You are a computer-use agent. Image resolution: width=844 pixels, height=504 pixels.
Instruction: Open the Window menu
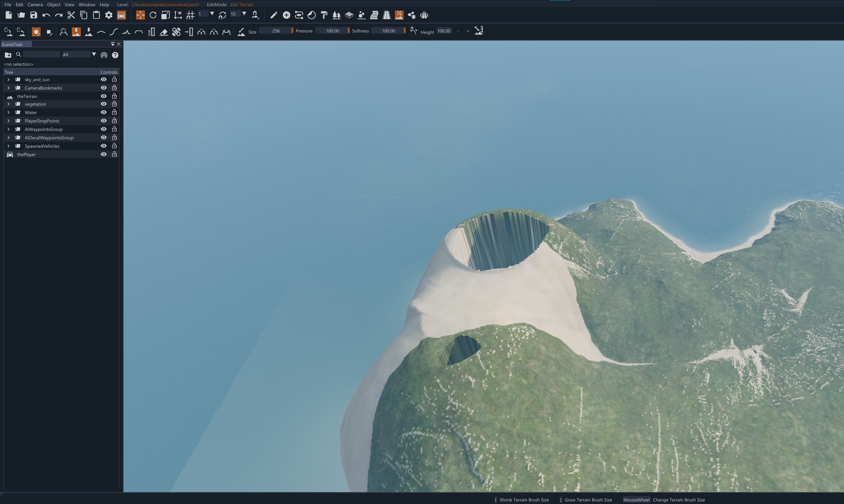(x=86, y=5)
